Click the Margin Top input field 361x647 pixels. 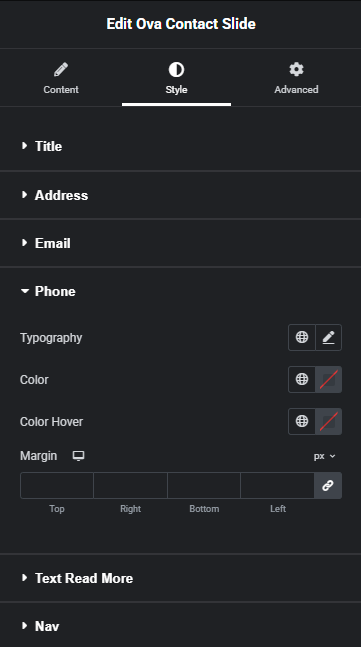point(57,486)
